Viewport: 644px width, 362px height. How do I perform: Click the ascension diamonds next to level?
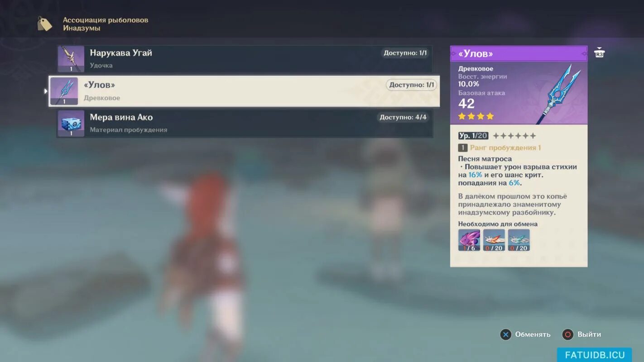514,136
